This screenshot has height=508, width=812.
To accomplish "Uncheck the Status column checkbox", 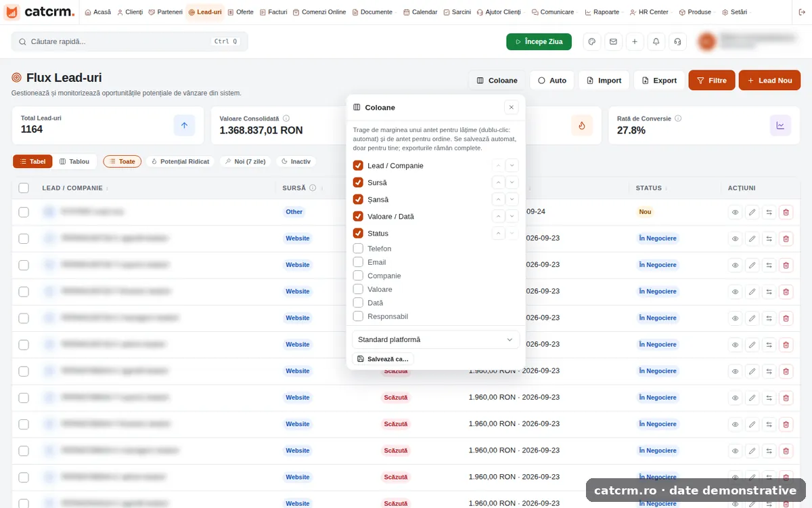I will point(358,233).
